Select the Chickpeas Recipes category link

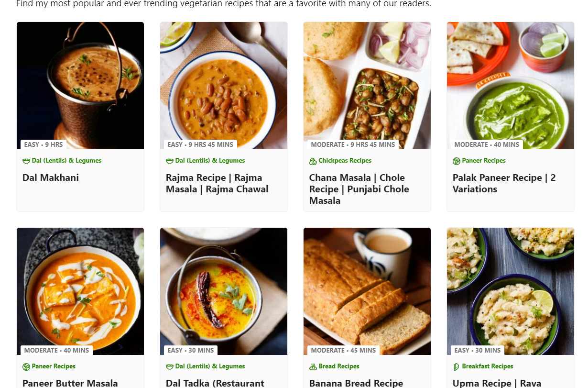coord(345,161)
